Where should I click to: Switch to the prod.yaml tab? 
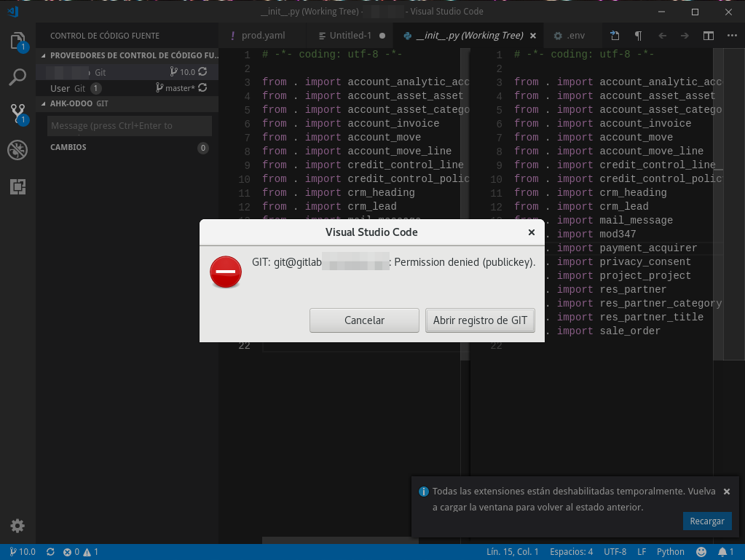click(263, 36)
